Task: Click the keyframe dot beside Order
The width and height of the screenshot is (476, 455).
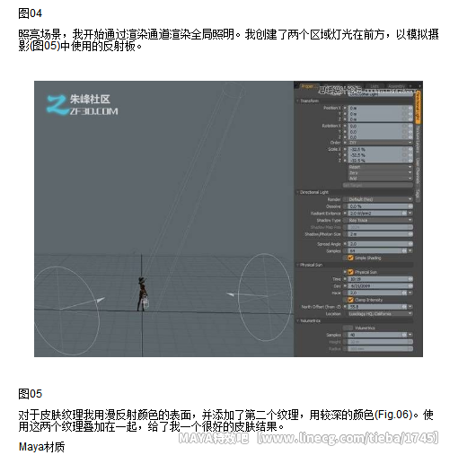Action: (x=345, y=143)
